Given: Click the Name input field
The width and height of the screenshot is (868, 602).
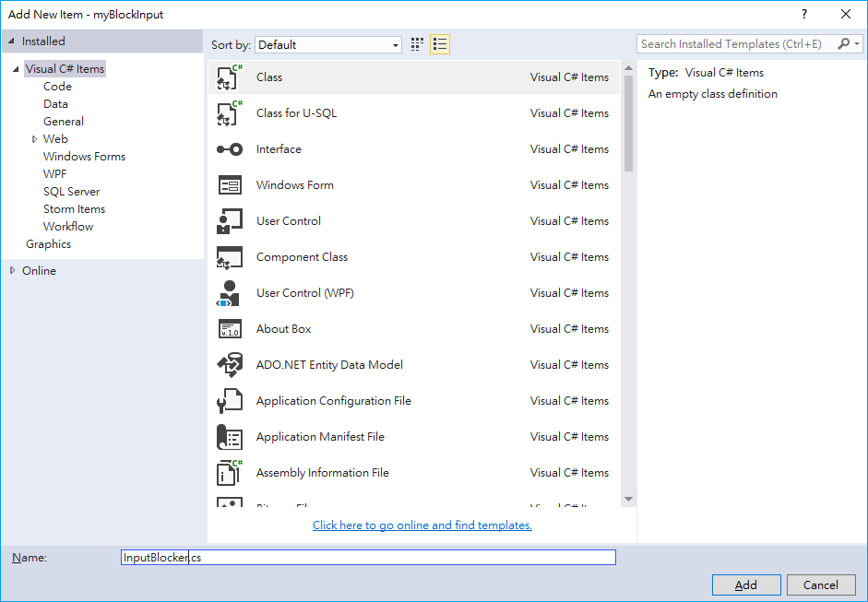Looking at the screenshot, I should [368, 557].
